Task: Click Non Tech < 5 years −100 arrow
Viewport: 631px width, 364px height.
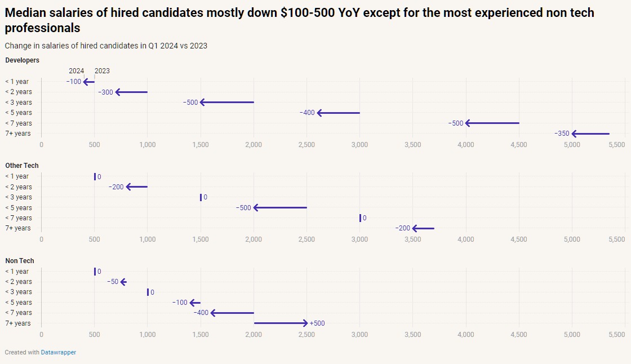Action: point(195,303)
